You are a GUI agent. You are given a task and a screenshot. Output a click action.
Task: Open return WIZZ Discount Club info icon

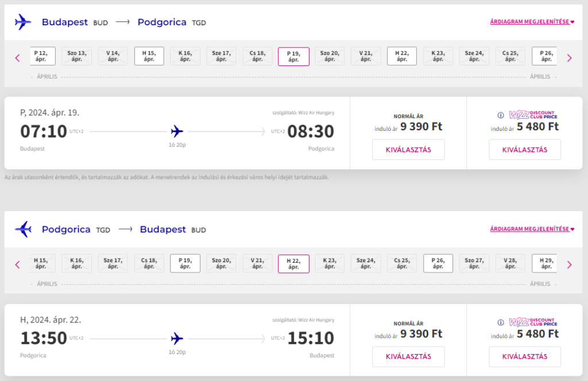click(501, 322)
